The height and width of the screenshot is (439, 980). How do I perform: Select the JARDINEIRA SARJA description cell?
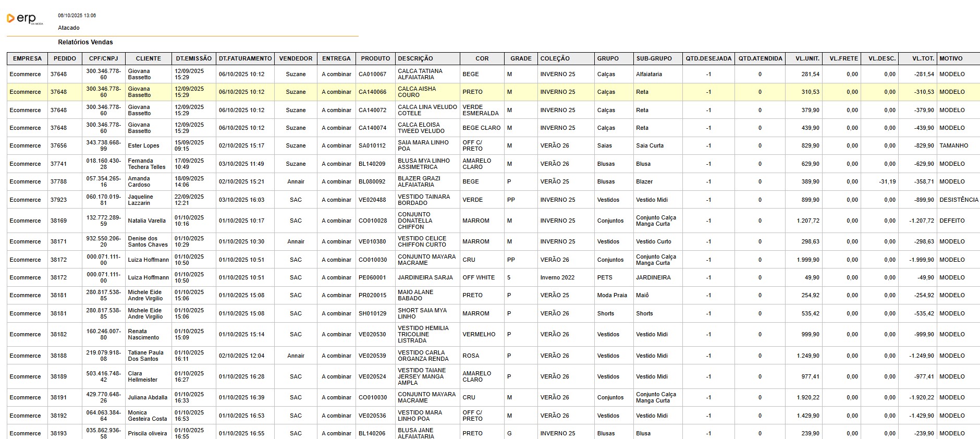[x=425, y=278]
